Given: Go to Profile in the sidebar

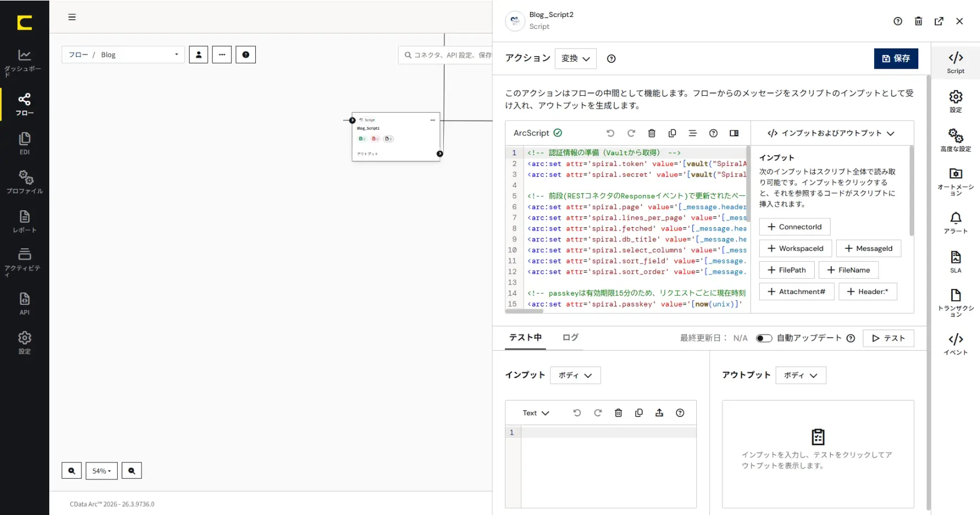Looking at the screenshot, I should click(x=24, y=182).
